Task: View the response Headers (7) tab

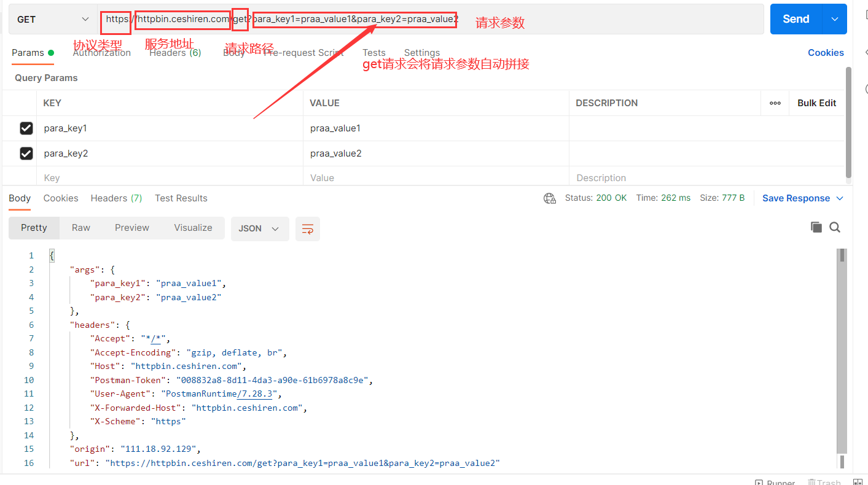Action: coord(116,198)
